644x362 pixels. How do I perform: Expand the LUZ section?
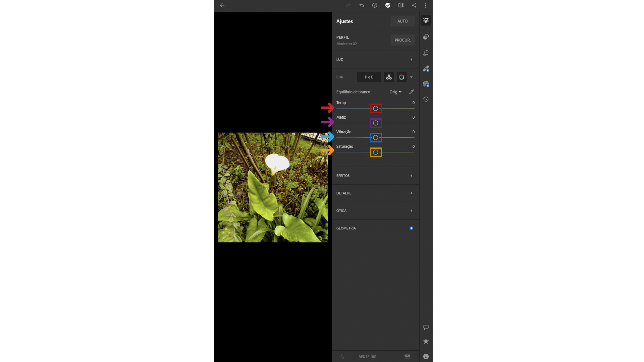(x=375, y=60)
